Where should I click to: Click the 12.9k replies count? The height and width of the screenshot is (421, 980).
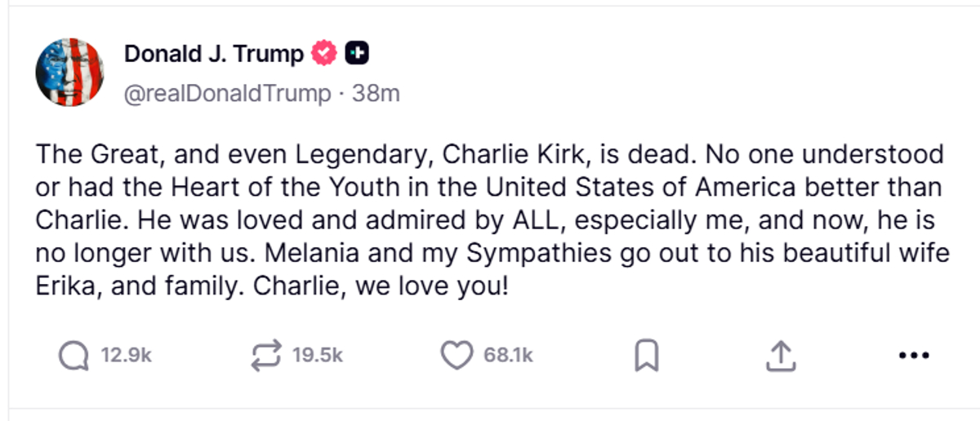click(x=127, y=355)
